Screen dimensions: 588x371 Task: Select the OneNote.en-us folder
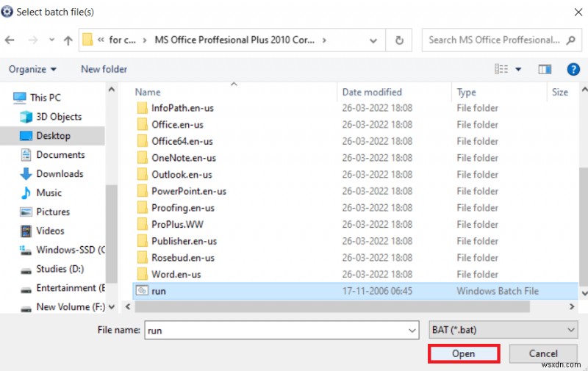(x=183, y=158)
